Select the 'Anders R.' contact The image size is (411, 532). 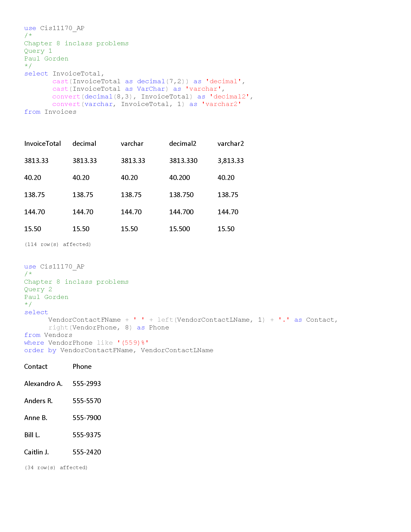[38, 401]
